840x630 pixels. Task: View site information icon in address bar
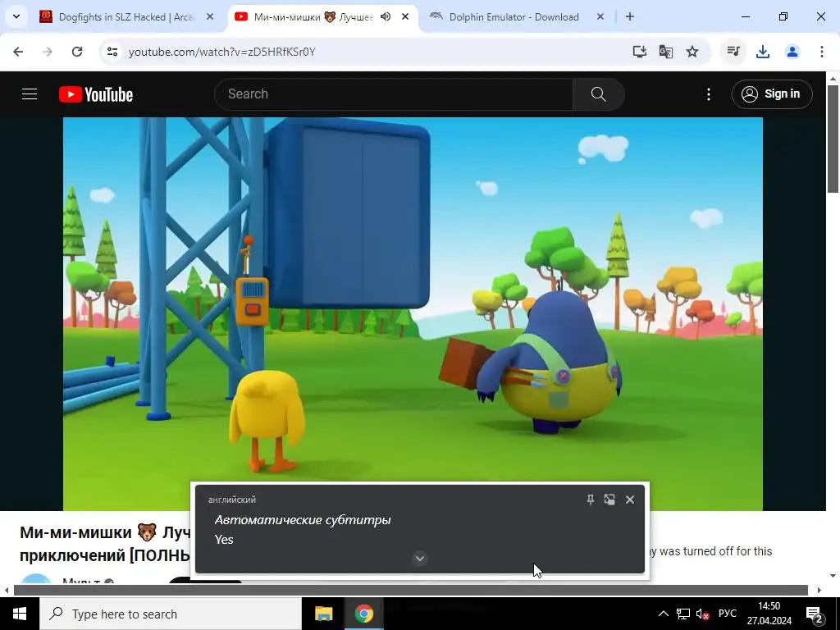pos(112,52)
